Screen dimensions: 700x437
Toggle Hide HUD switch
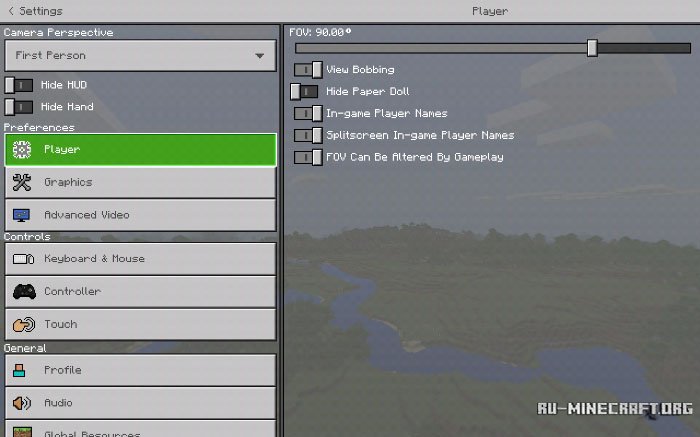[x=19, y=85]
